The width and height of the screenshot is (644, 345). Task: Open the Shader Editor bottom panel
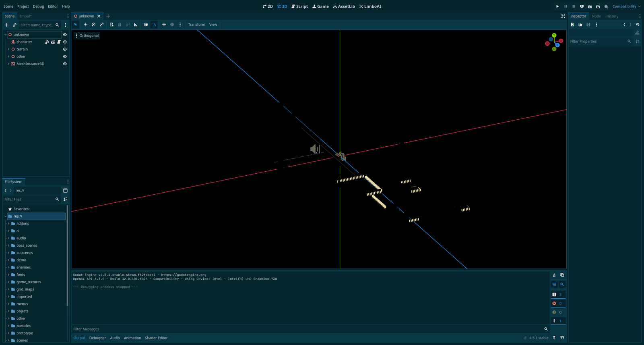pos(156,338)
